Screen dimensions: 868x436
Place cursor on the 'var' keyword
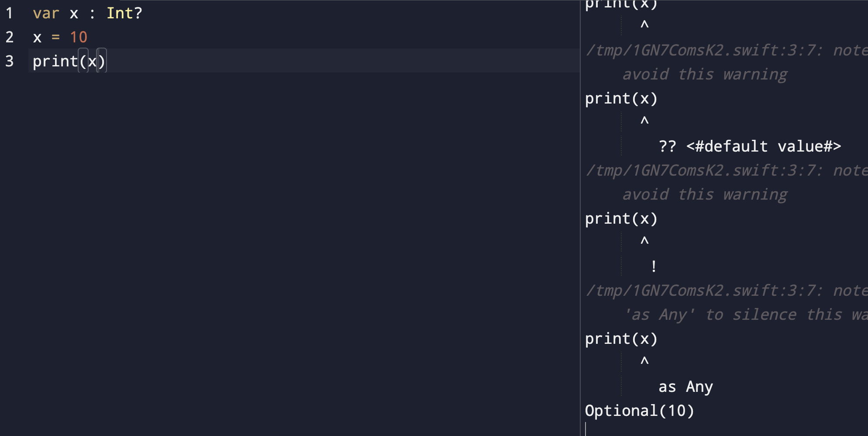pyautogui.click(x=46, y=13)
